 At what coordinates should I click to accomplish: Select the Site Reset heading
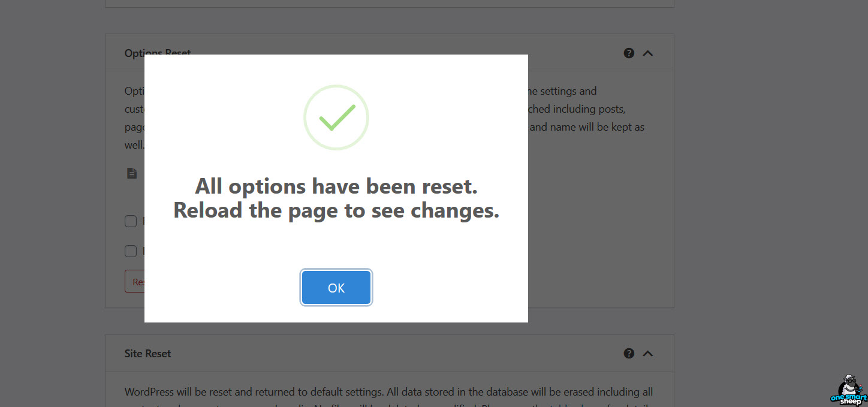[147, 353]
